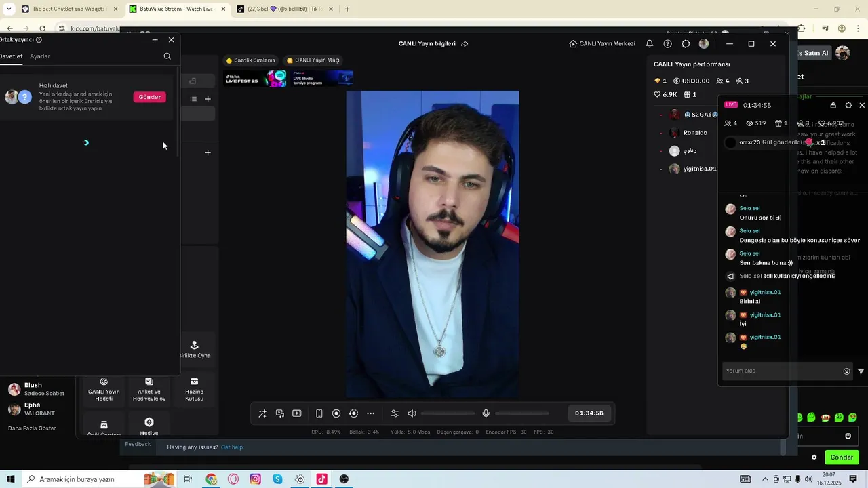
Task: Mute the speaker output icon
Action: 412,413
